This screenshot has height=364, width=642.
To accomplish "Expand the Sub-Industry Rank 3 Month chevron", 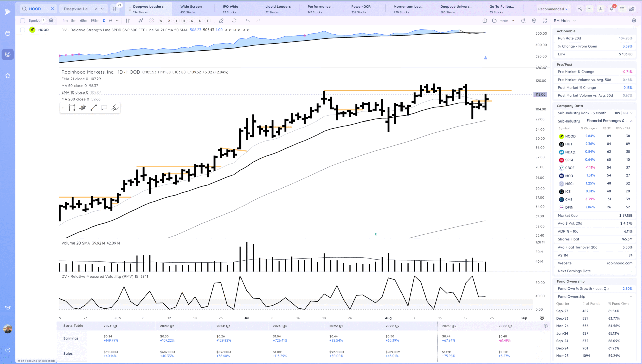I will coord(631,113).
